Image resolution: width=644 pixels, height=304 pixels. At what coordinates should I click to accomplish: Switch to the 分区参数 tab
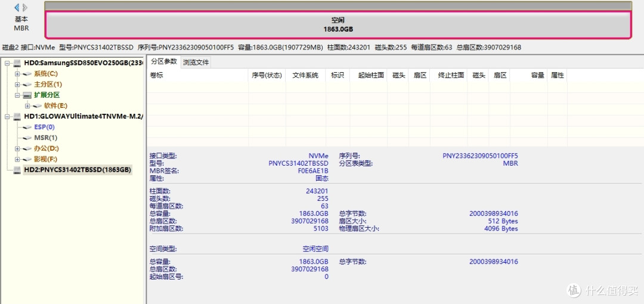coord(164,61)
